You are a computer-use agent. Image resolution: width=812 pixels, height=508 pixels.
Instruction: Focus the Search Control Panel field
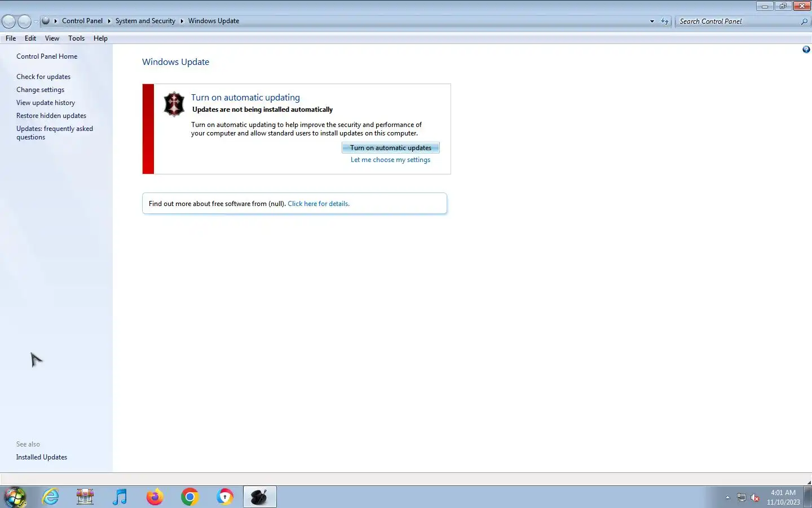point(738,21)
